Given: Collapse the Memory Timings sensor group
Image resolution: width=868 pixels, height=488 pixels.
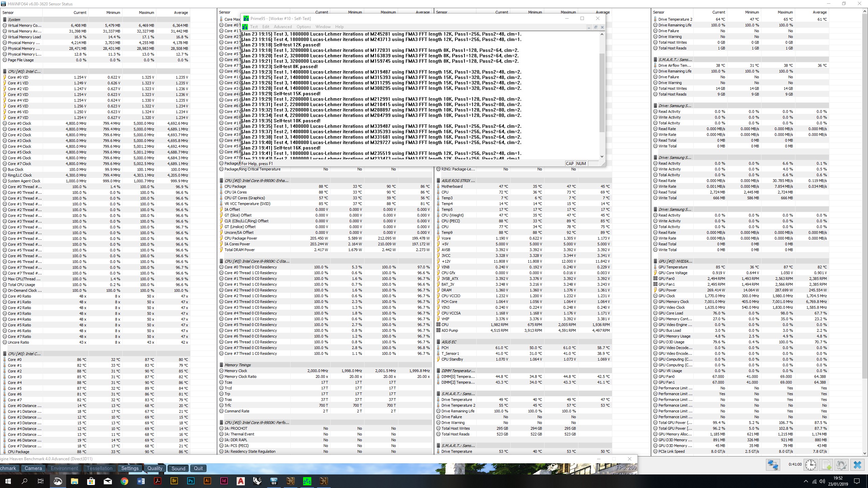Looking at the screenshot, I should click(x=237, y=365).
